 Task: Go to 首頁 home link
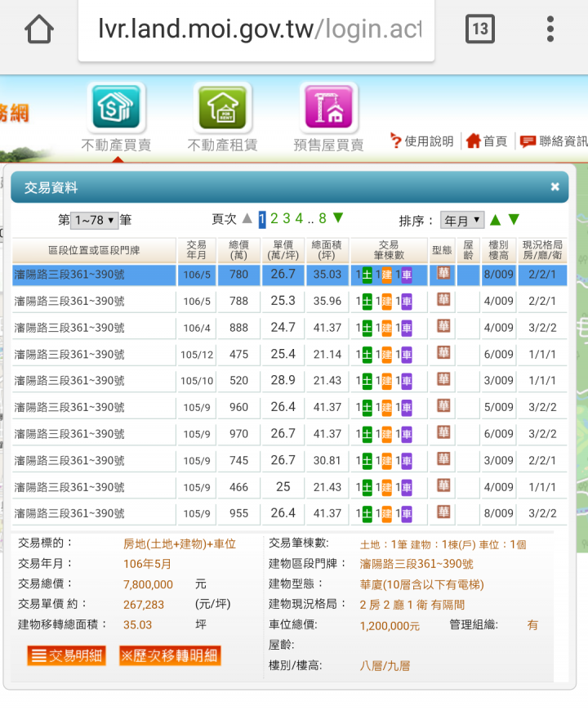pos(486,141)
